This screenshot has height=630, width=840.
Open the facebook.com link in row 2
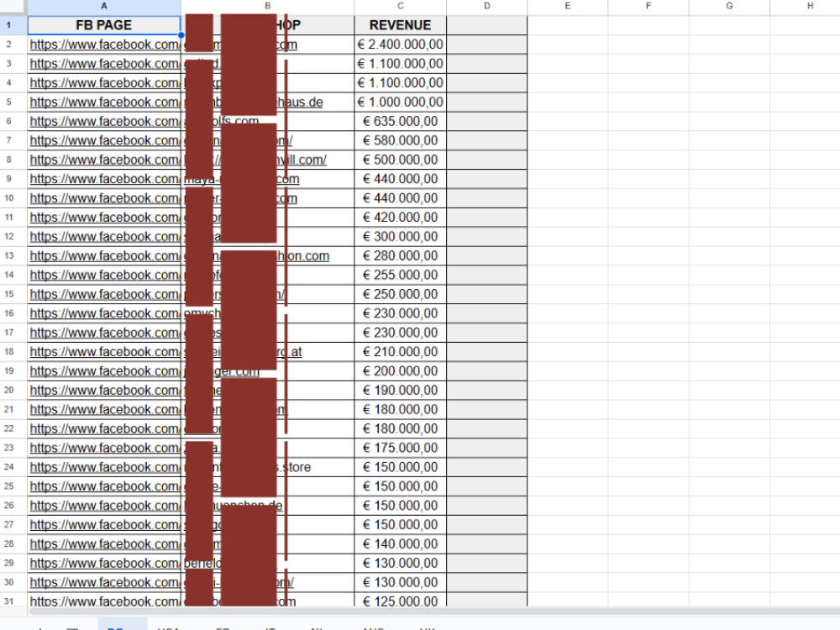pyautogui.click(x=105, y=45)
